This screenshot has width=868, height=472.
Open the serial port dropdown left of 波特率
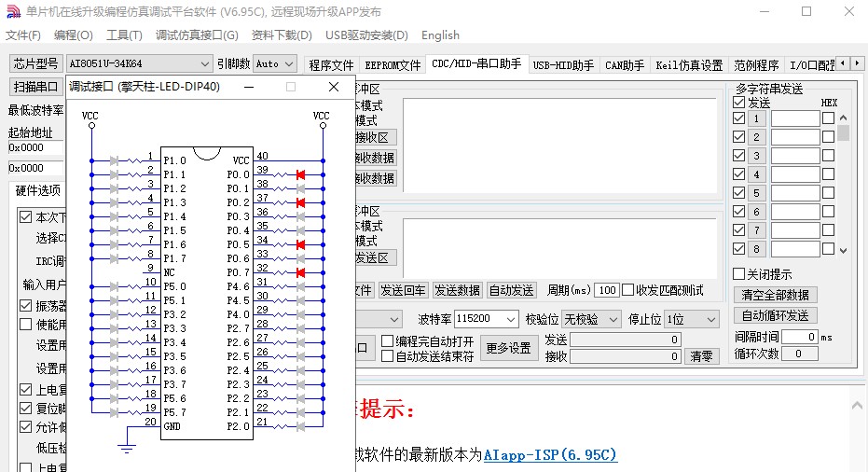pyautogui.click(x=393, y=319)
